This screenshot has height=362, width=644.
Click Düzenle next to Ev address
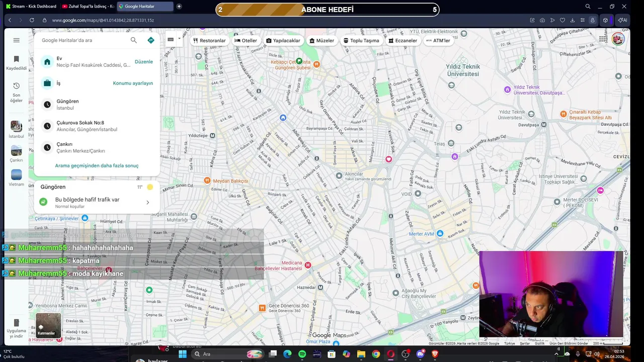point(144,61)
